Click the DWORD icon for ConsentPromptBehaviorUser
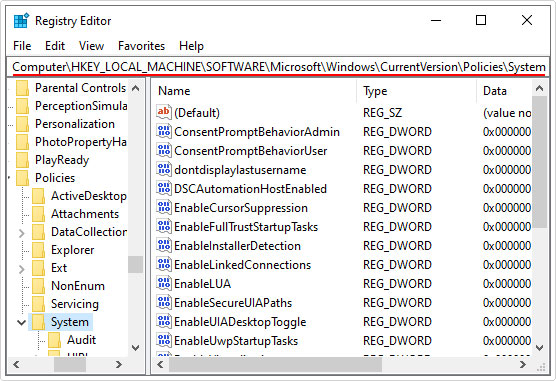Viewport: 556px width, 381px height. tap(163, 150)
